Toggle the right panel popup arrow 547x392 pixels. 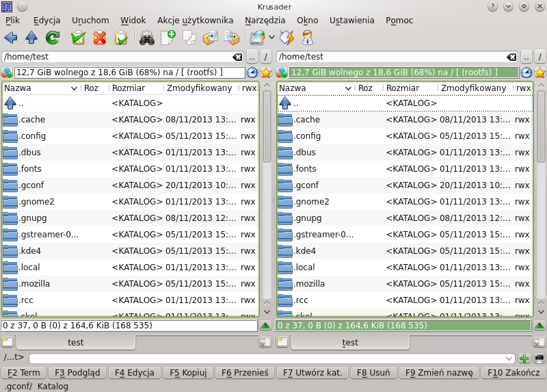[539, 326]
